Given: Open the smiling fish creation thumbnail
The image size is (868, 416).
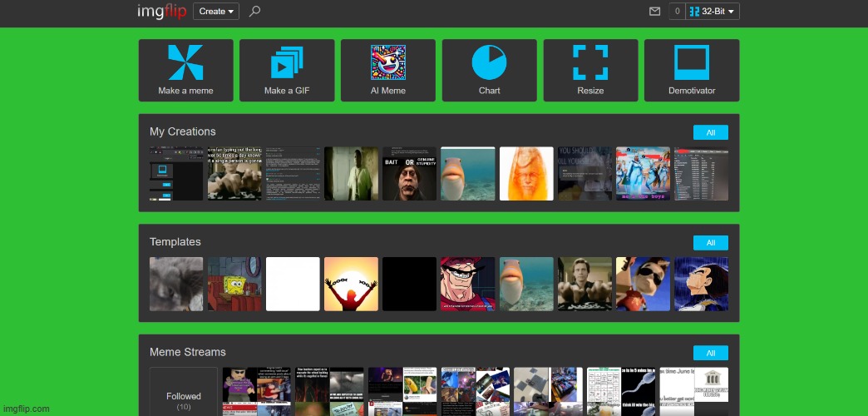Looking at the screenshot, I should pos(468,173).
